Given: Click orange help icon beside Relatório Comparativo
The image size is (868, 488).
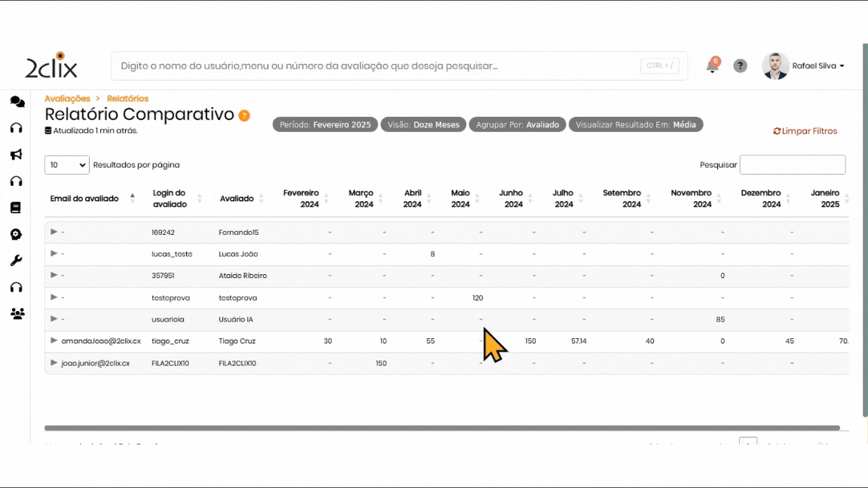Looking at the screenshot, I should (x=244, y=115).
